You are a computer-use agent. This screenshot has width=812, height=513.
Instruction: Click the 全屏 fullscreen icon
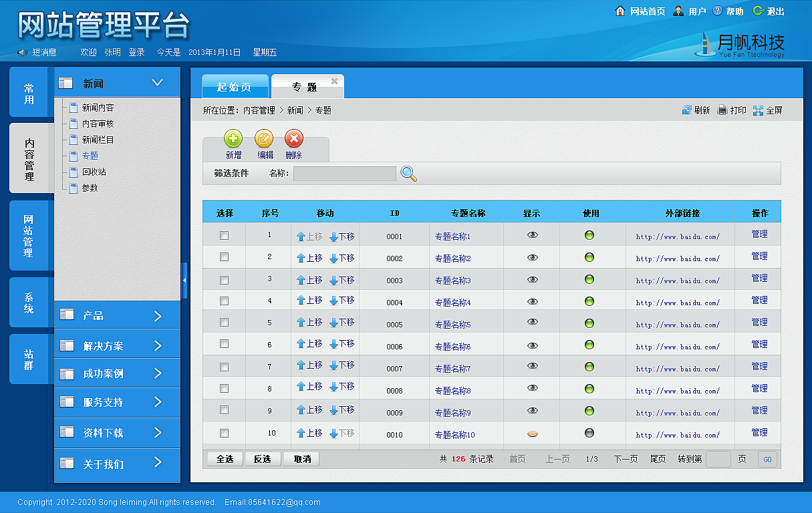[758, 110]
